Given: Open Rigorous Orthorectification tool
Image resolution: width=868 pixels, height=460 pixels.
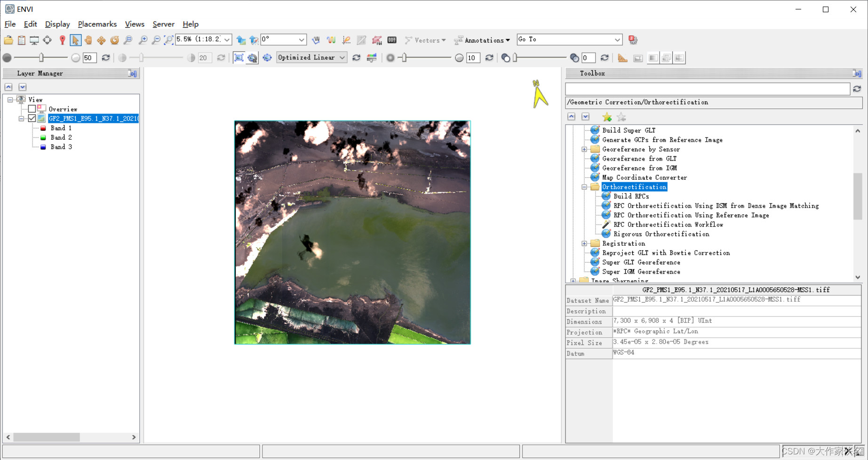Looking at the screenshot, I should [x=661, y=234].
